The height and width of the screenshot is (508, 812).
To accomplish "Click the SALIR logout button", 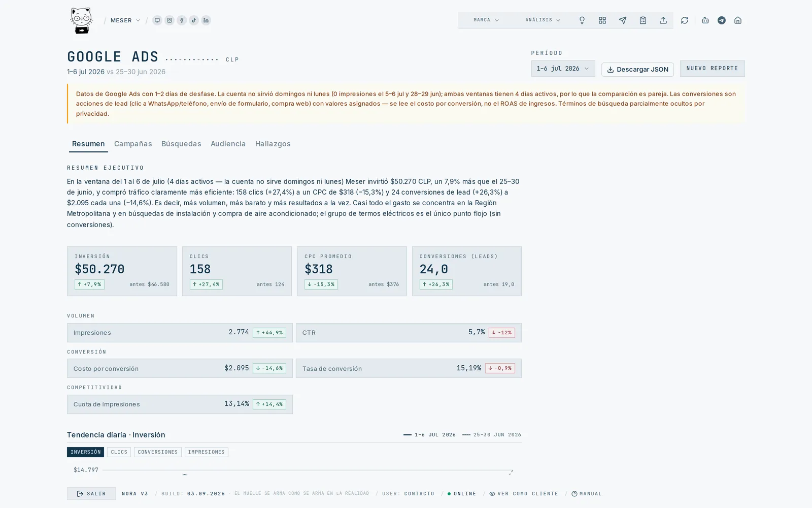I will pyautogui.click(x=91, y=494).
